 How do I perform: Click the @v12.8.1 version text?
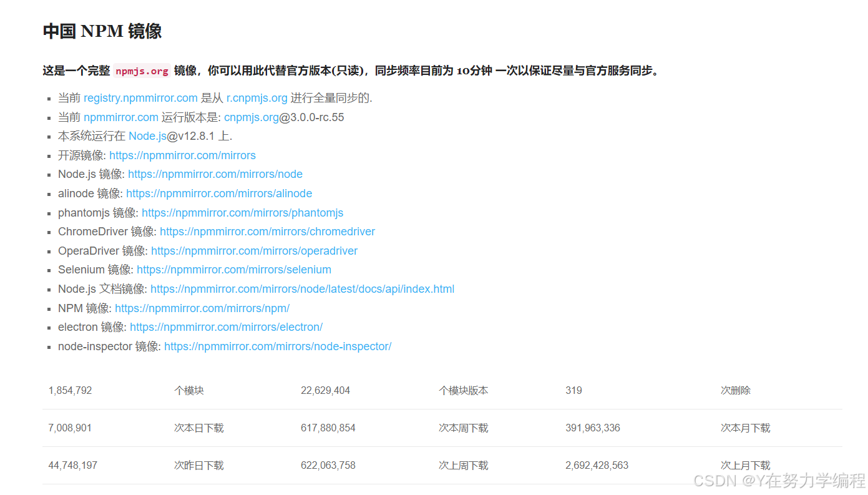[190, 136]
